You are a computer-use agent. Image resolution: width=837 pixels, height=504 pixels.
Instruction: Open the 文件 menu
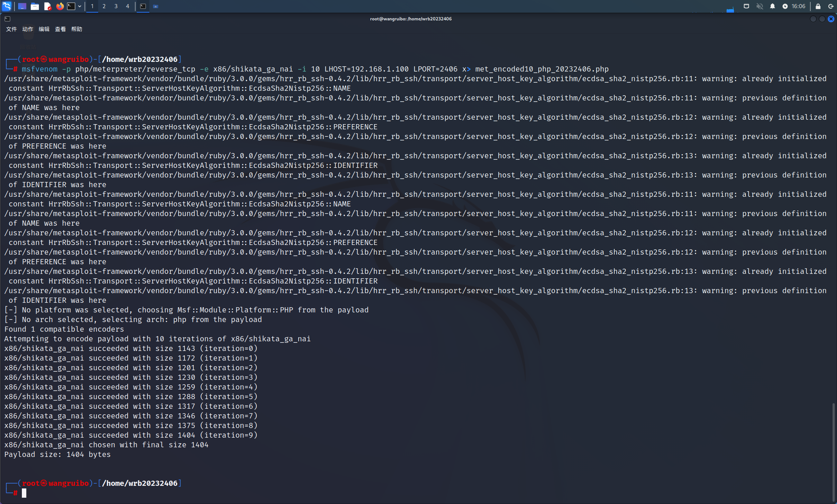coord(11,29)
